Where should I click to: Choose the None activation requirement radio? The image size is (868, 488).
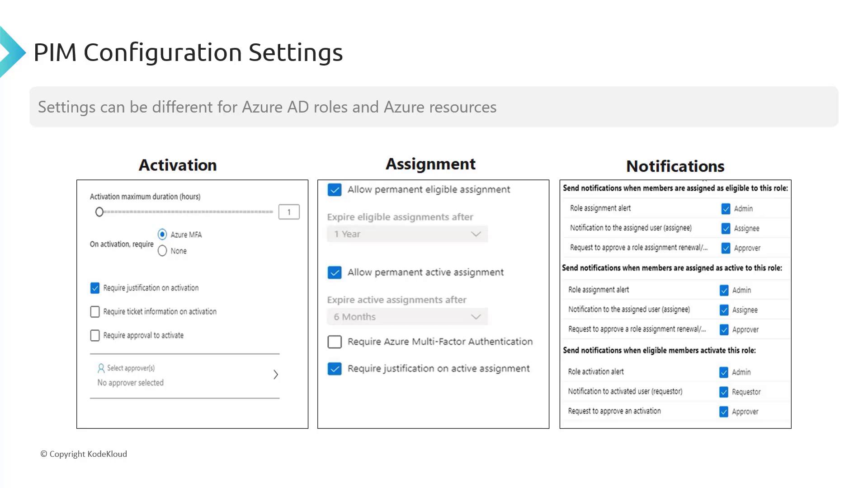coord(162,251)
